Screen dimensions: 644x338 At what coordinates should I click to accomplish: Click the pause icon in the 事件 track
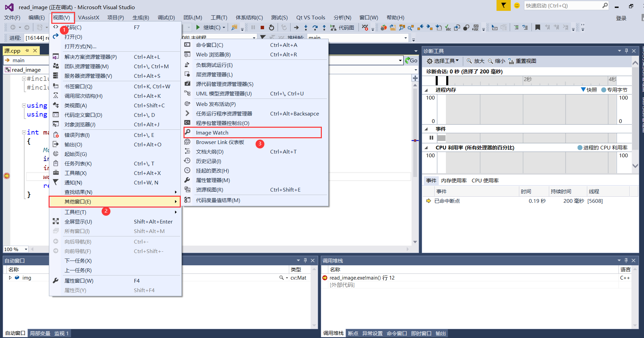(431, 138)
